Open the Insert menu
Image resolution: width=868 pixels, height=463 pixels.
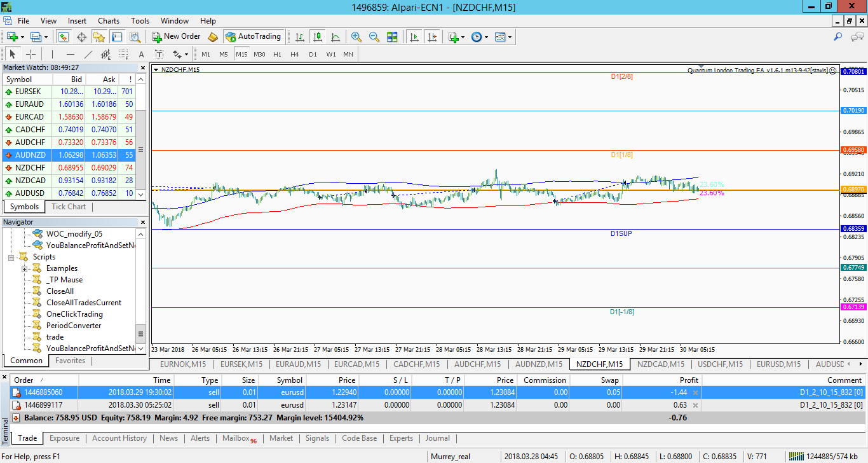[78, 21]
